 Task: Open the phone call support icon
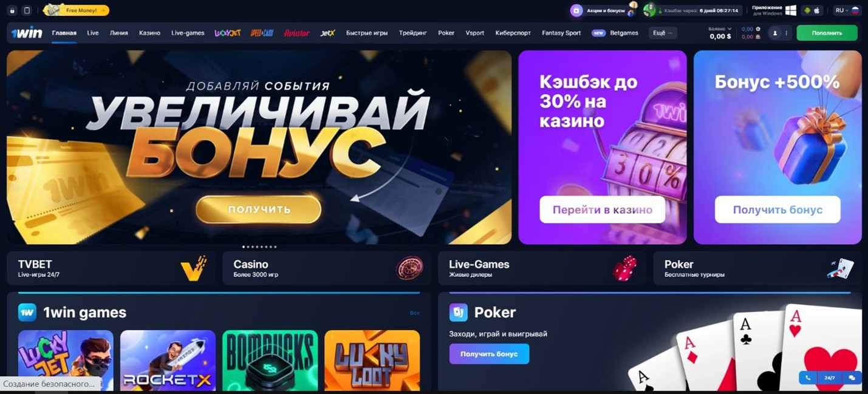[x=808, y=378]
